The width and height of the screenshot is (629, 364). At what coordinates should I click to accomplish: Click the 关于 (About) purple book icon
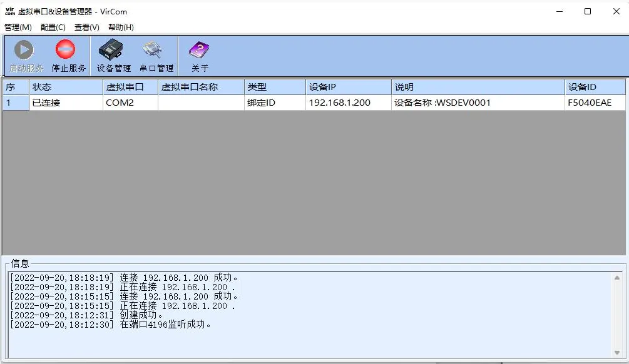(199, 54)
